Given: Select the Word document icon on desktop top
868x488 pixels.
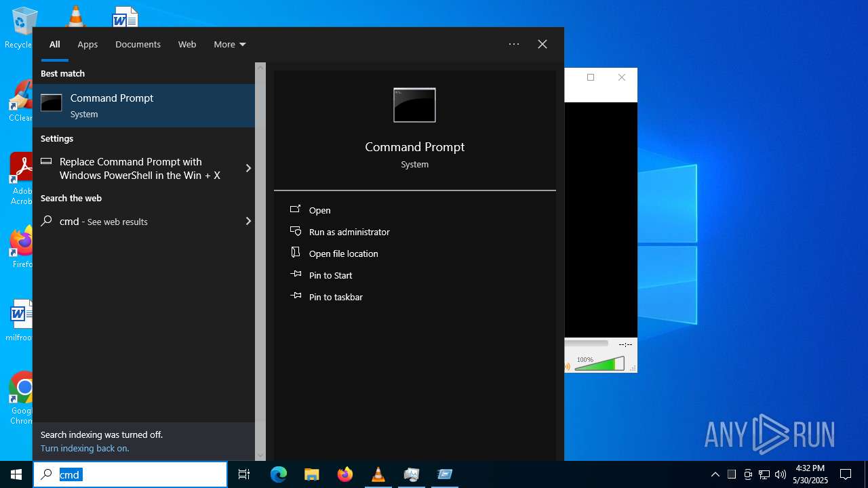Looking at the screenshot, I should coord(125,16).
